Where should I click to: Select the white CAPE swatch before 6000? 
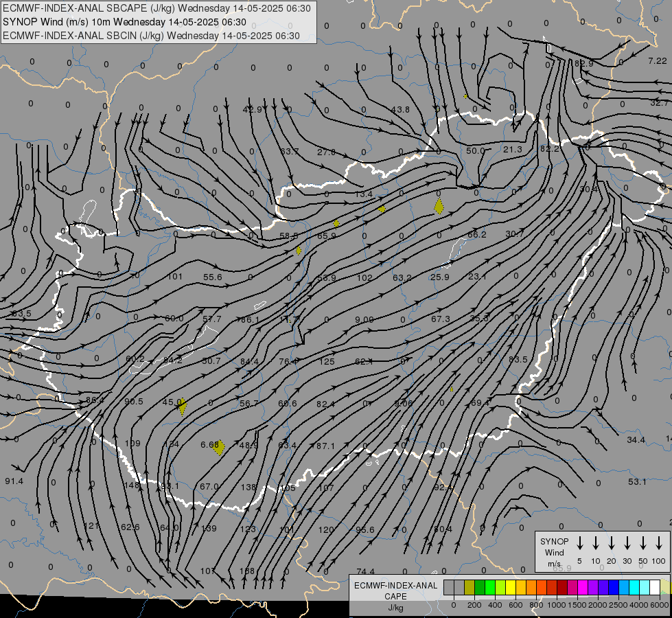[656, 587]
